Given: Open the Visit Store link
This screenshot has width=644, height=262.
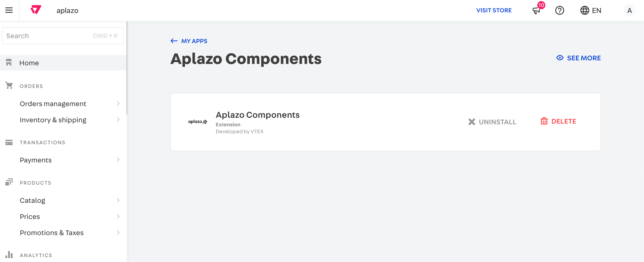Looking at the screenshot, I should pos(494,11).
